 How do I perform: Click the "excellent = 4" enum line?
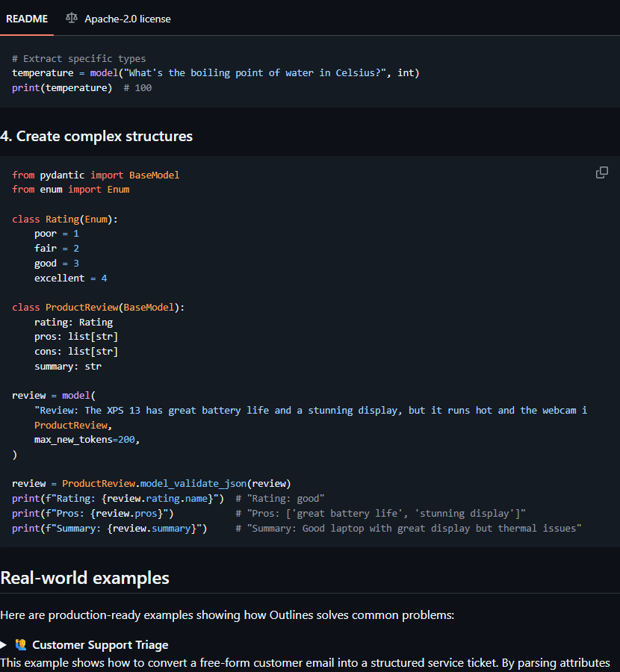pyautogui.click(x=71, y=279)
